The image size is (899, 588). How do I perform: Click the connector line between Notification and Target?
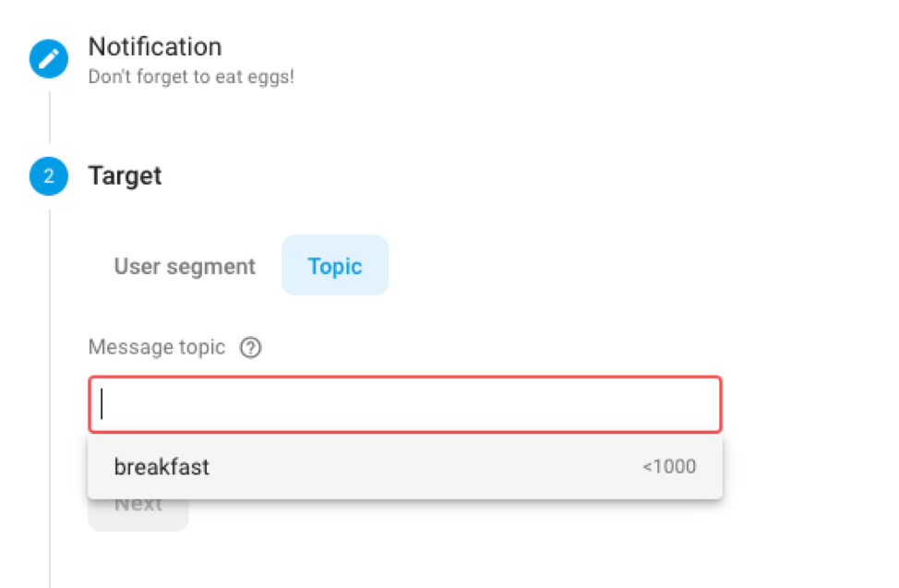[49, 117]
